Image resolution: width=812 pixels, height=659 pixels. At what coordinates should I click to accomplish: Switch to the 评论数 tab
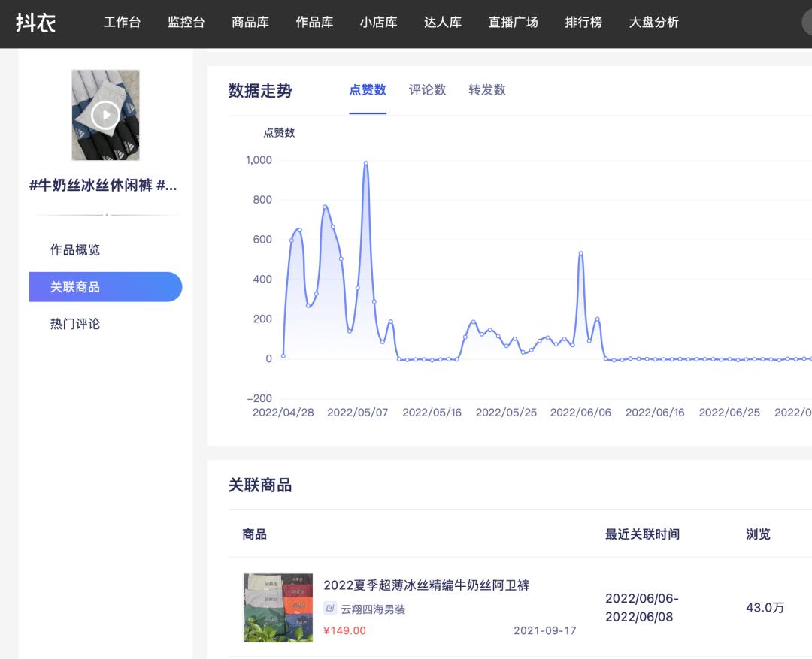pyautogui.click(x=427, y=89)
